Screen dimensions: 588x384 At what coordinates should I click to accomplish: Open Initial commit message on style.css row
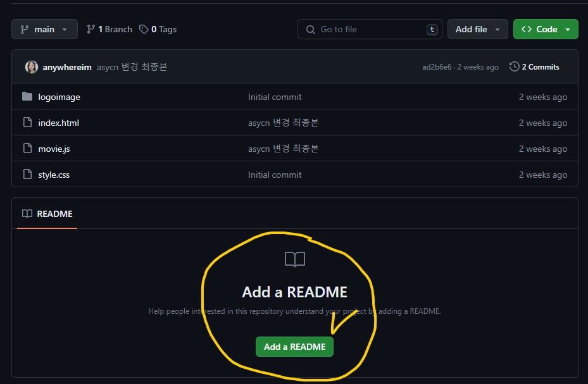[275, 175]
